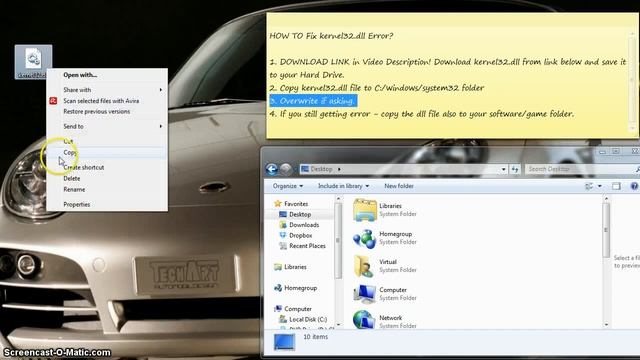The height and width of the screenshot is (360, 640).
Task: Click the desktop thumbnail in details pane
Action: pyautogui.click(x=284, y=342)
